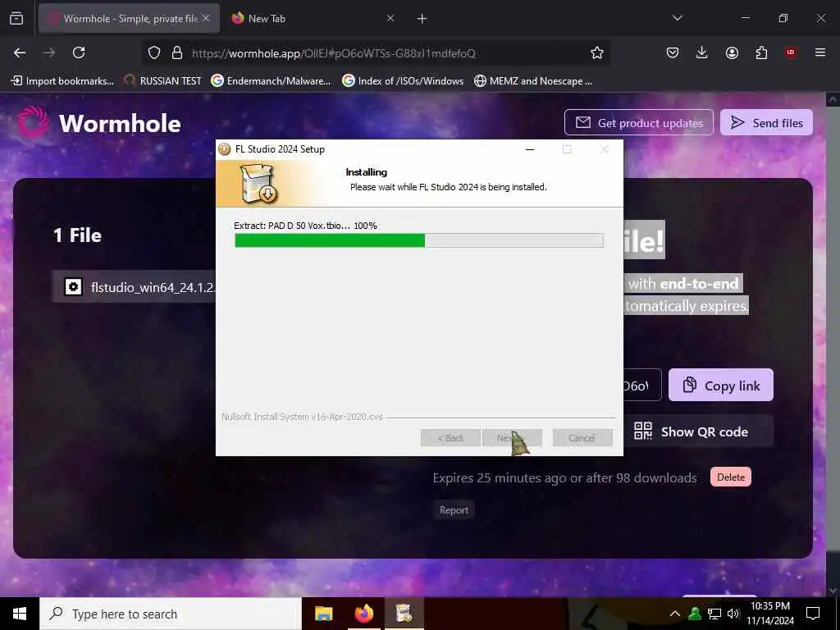This screenshot has width=840, height=630.
Task: Click the Wormhole title text
Action: 120,123
